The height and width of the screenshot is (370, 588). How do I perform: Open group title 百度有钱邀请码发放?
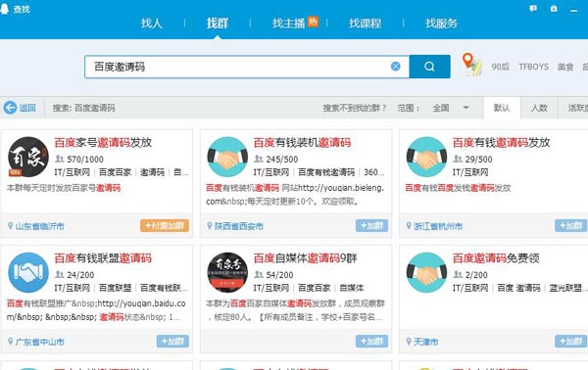click(x=502, y=142)
